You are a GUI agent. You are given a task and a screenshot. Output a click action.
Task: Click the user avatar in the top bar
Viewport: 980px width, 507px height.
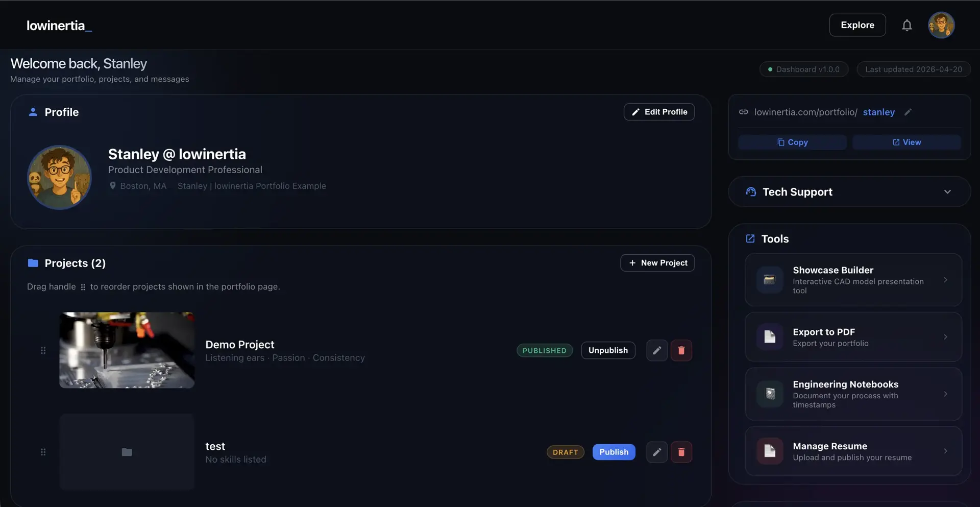point(941,25)
